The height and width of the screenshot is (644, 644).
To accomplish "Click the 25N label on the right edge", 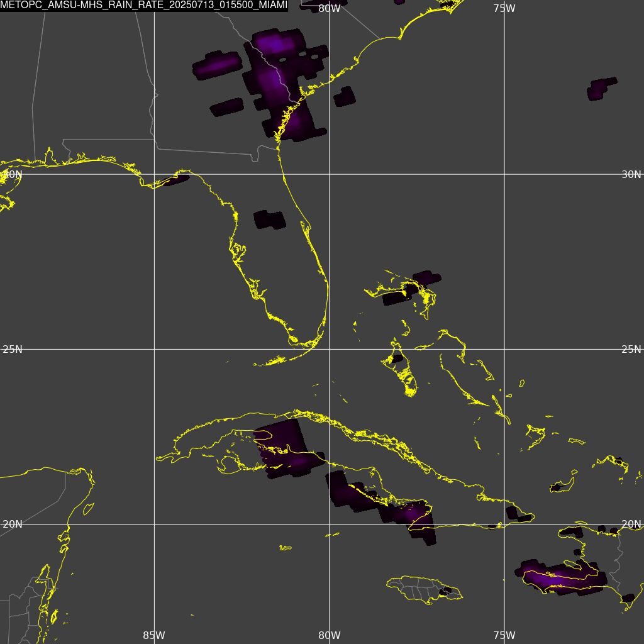I will click(x=631, y=350).
